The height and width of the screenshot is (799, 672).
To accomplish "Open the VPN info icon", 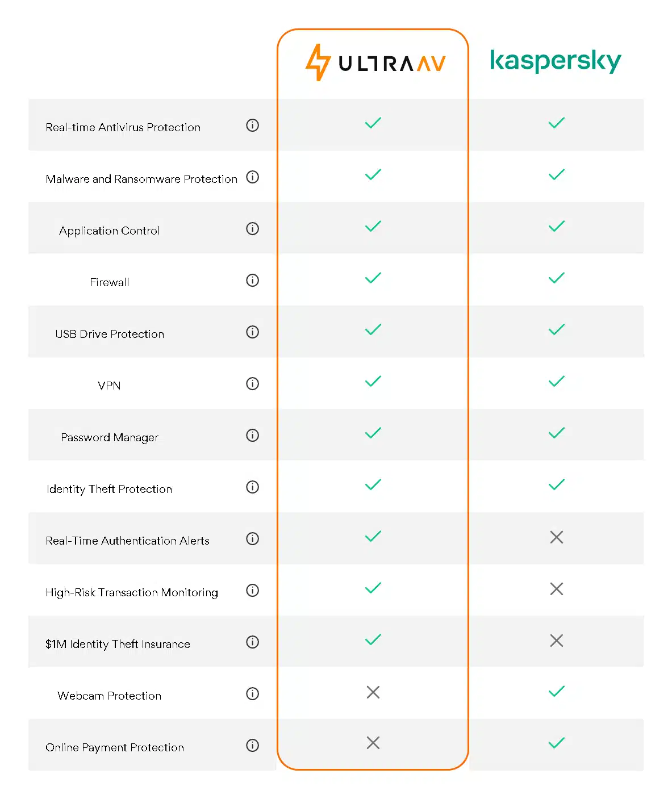I will pos(253,384).
